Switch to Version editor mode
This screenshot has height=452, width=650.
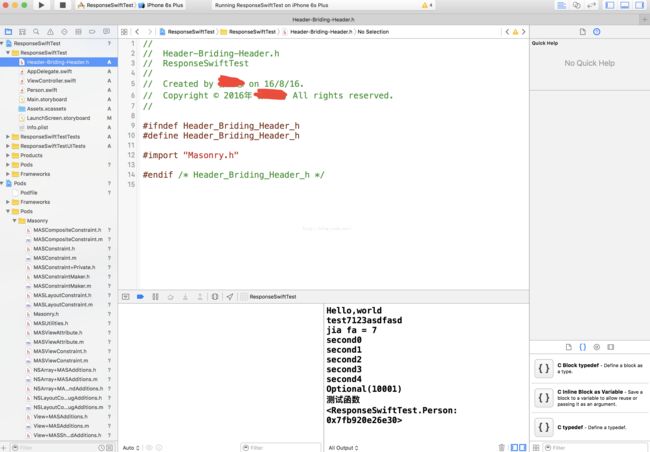(x=592, y=5)
